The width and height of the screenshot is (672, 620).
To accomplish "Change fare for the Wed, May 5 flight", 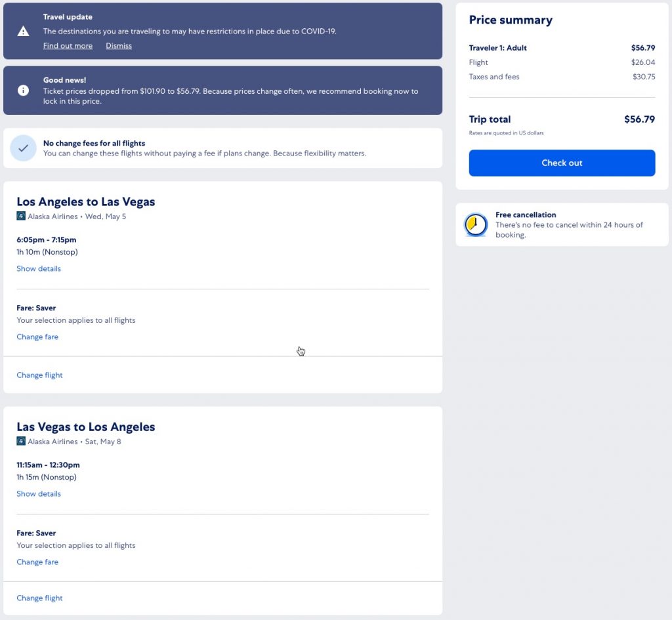I will point(37,337).
